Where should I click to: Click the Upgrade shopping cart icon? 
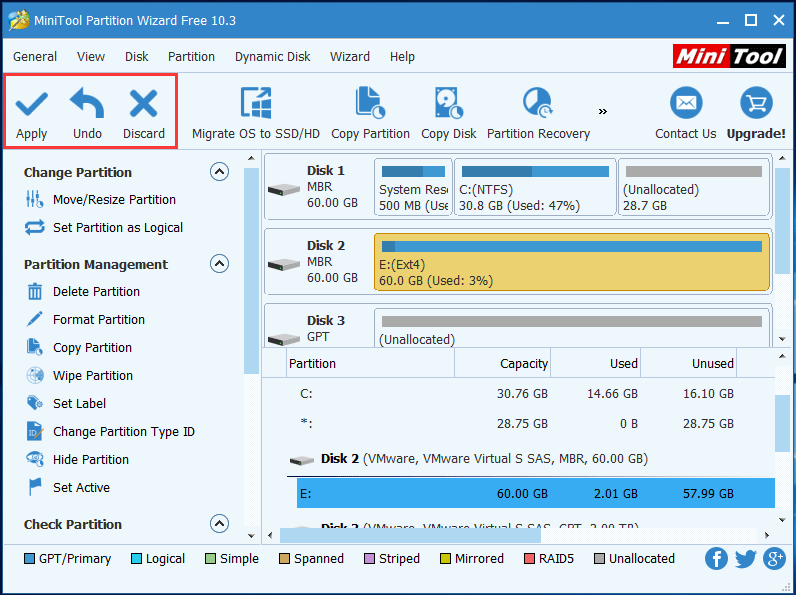pyautogui.click(x=755, y=104)
